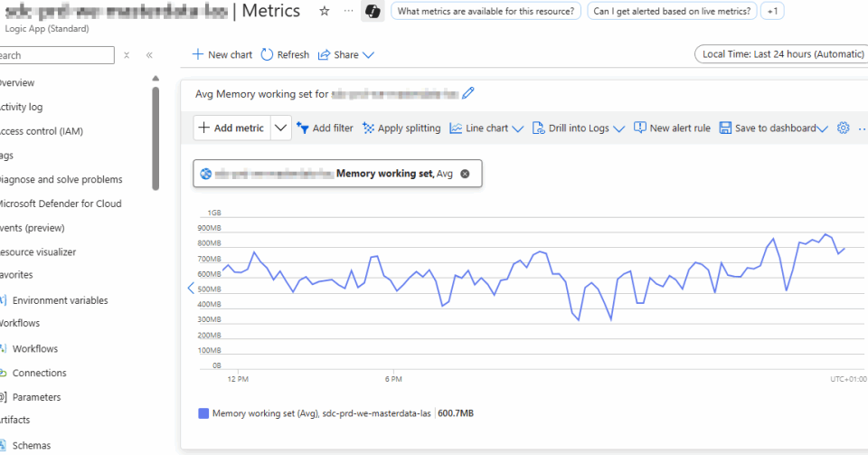
Task: Click the overflow ellipsis at toolbar end
Action: [x=862, y=128]
